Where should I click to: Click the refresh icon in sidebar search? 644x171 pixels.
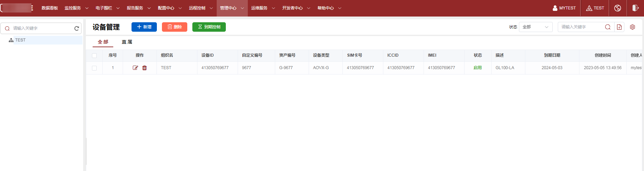pos(77,28)
